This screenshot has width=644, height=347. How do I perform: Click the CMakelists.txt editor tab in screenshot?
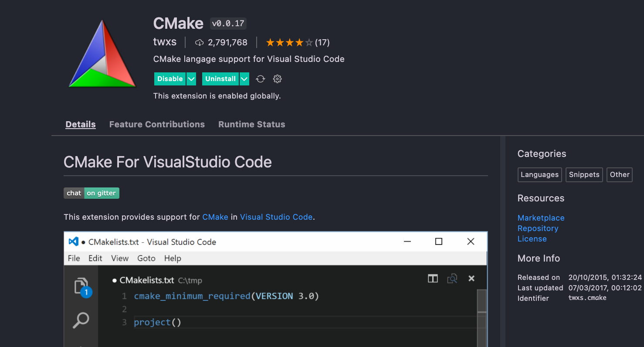[157, 280]
